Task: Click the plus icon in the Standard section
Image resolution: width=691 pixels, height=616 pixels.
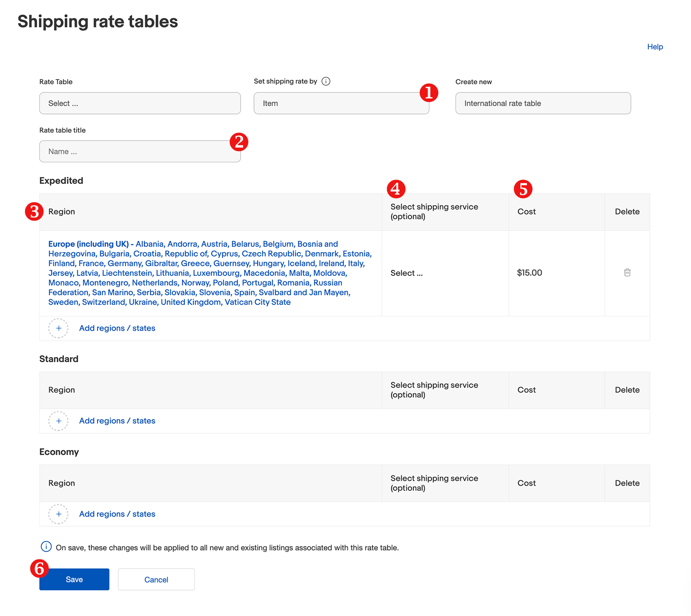Action: pyautogui.click(x=58, y=421)
